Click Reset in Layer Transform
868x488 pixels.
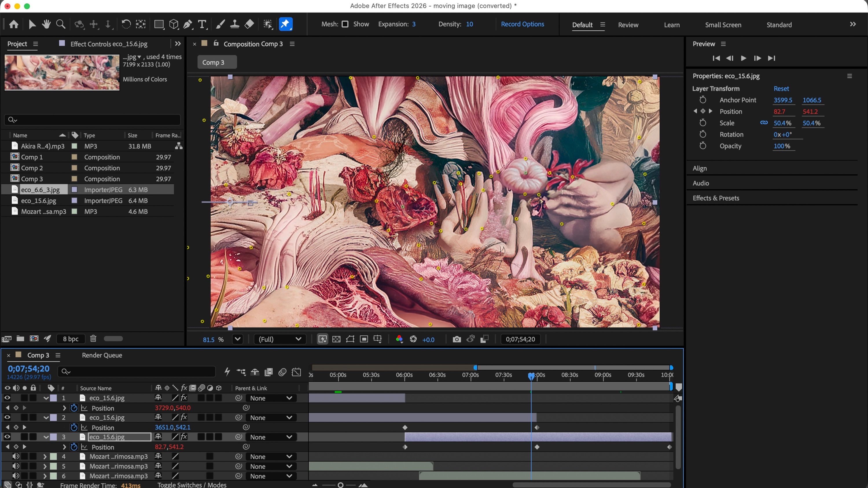781,88
